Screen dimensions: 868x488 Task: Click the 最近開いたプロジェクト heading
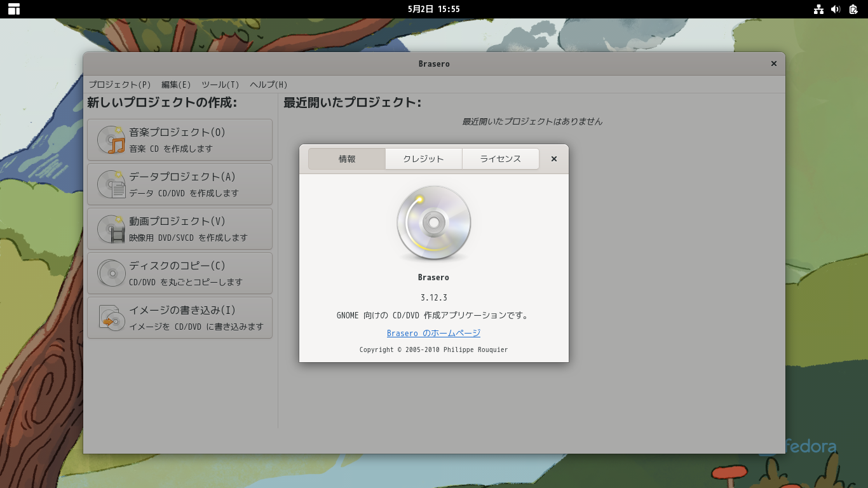pos(353,102)
